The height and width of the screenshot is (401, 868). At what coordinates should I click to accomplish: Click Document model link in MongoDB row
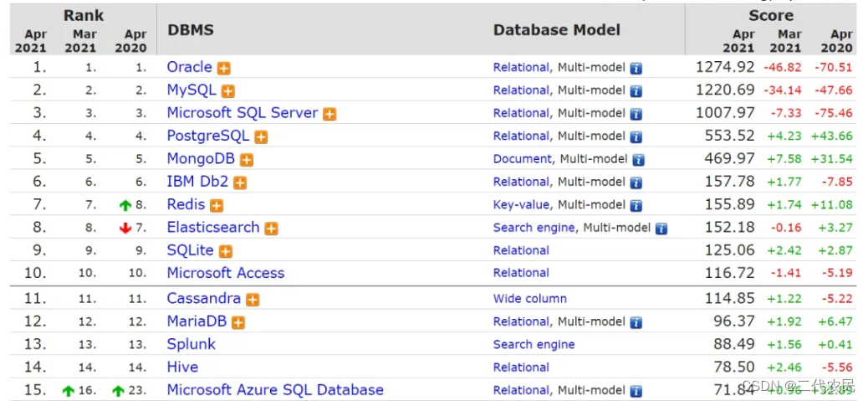click(523, 159)
